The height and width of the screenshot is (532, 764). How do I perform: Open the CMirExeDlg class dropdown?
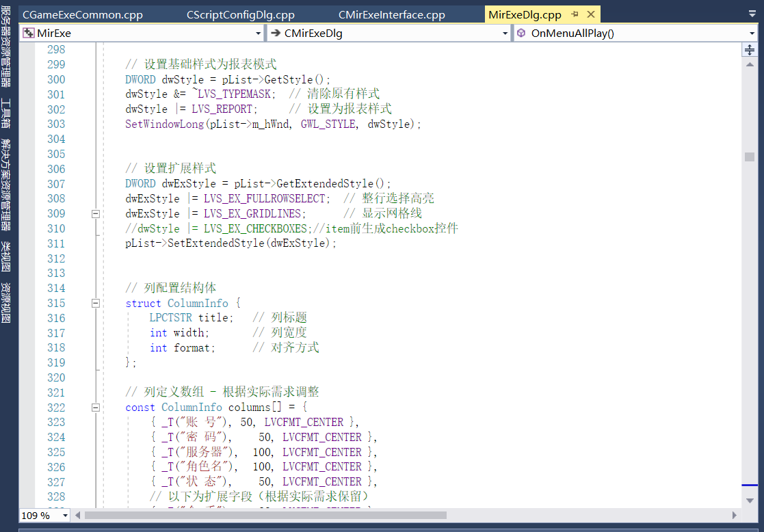[x=505, y=33]
